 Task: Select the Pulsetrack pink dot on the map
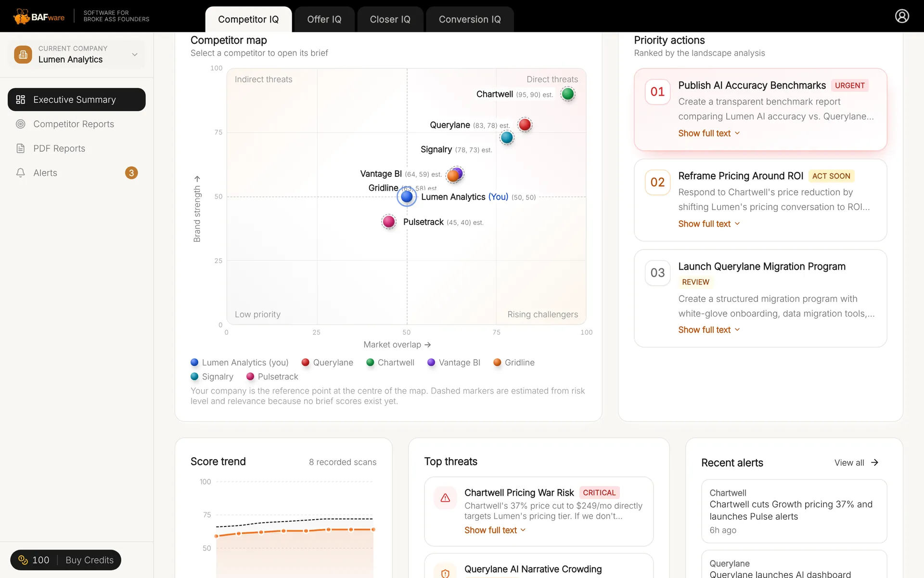(x=389, y=222)
